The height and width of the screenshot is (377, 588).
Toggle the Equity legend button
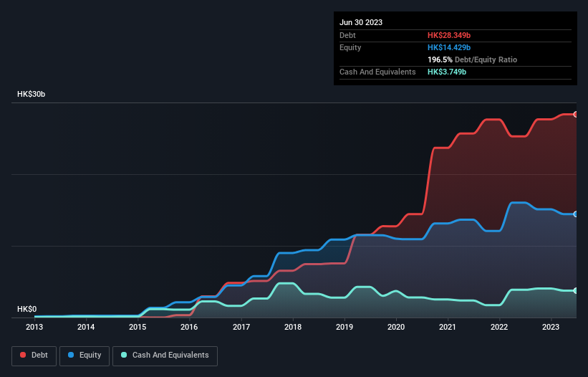click(85, 355)
